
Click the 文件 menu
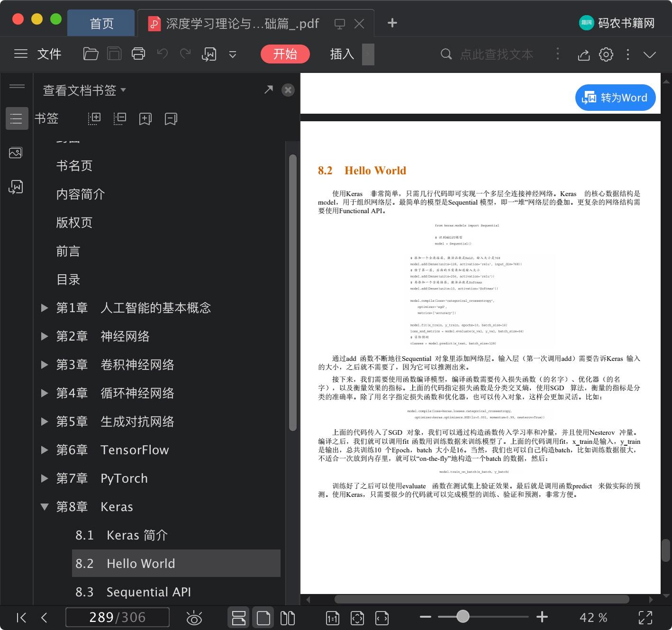[49, 54]
